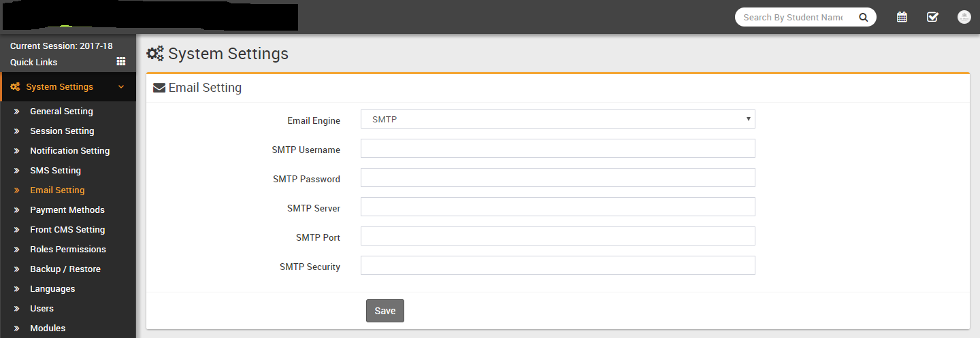Open the task checklist icon
This screenshot has width=980, height=338.
[x=932, y=18]
